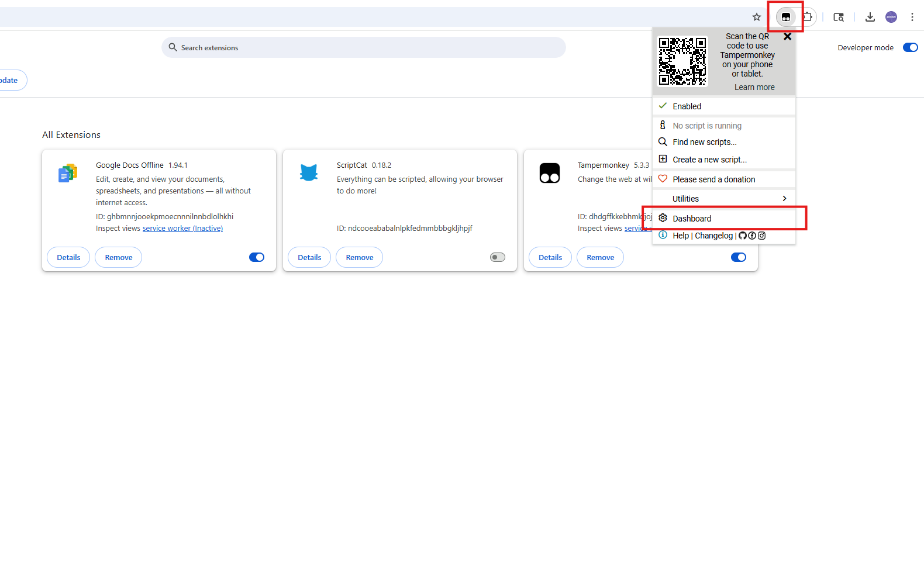Click the Tampermonkey toolbar extension icon
924x581 pixels.
click(x=786, y=17)
